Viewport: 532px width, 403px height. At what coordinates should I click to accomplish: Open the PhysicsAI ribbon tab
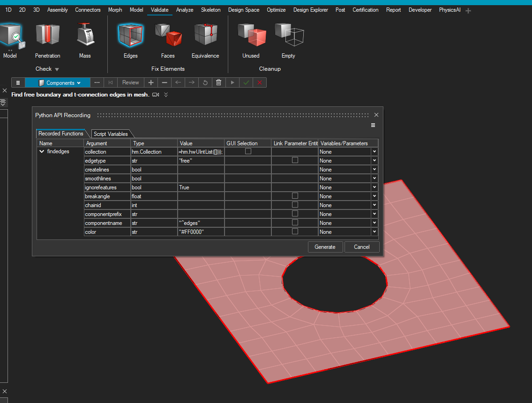pos(450,10)
